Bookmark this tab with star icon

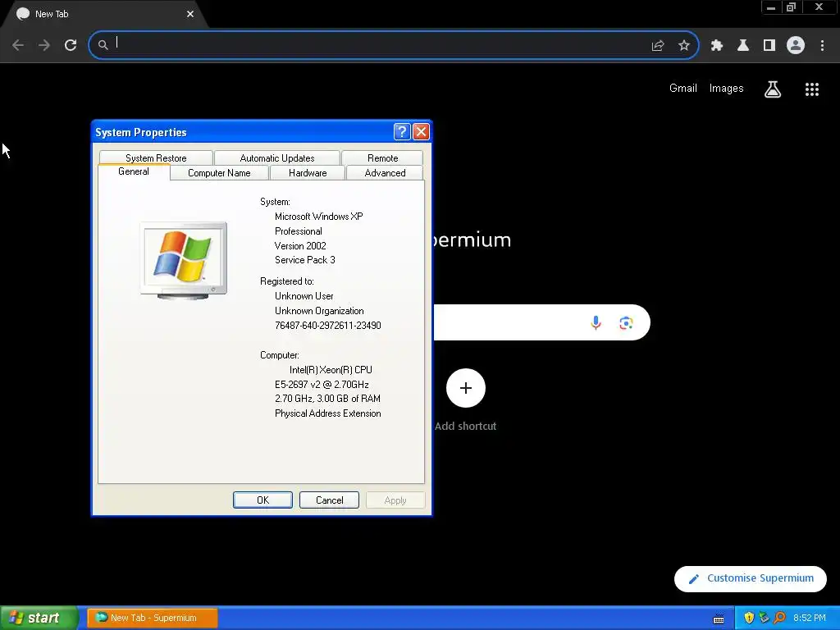pyautogui.click(x=683, y=46)
